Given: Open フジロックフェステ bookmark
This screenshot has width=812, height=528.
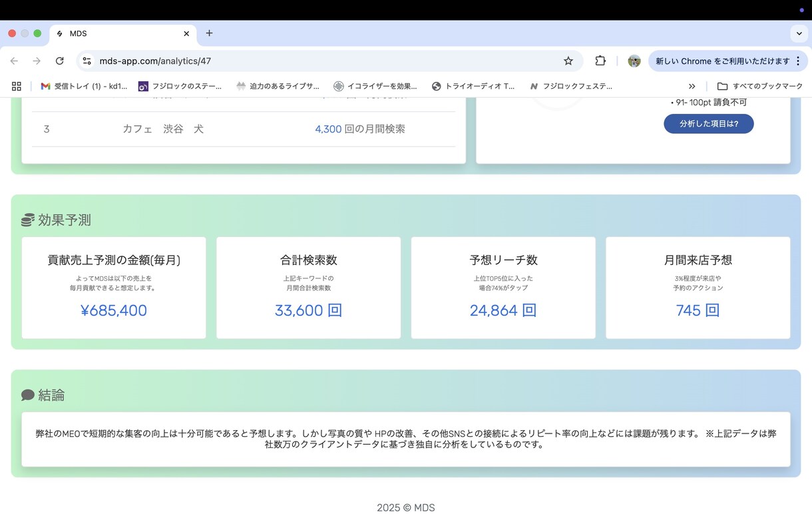Looking at the screenshot, I should click(571, 86).
